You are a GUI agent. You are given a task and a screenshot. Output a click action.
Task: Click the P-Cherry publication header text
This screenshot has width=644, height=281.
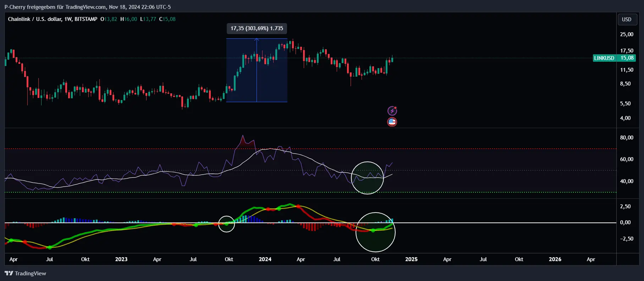(x=87, y=7)
